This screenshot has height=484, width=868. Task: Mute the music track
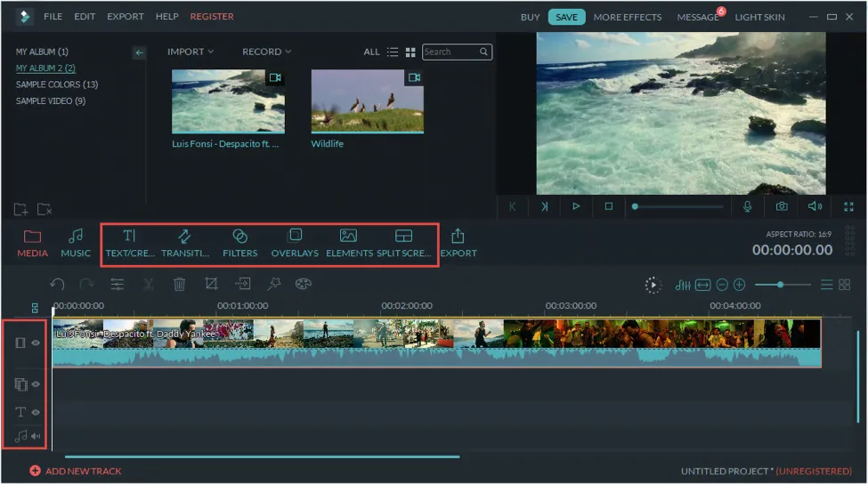point(37,436)
